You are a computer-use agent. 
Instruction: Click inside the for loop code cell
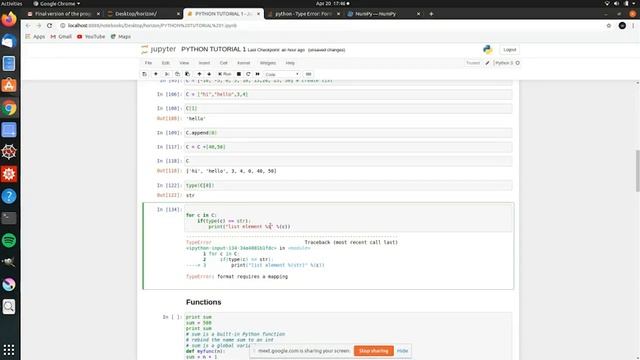[x=348, y=218]
